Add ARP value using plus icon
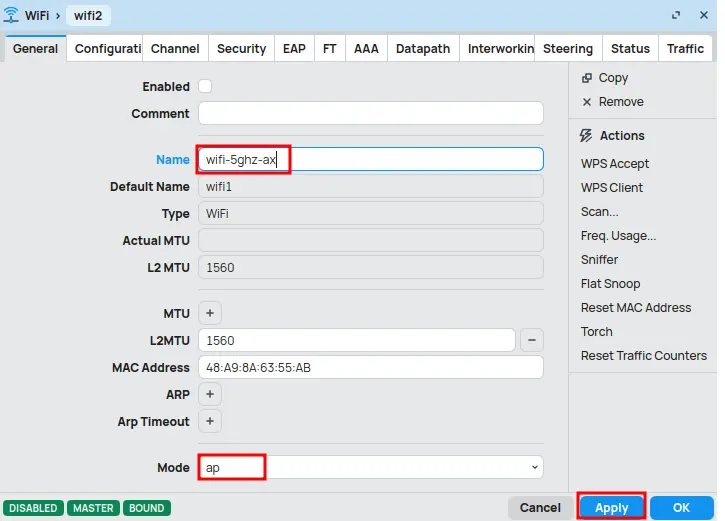The image size is (725, 521). coord(210,395)
